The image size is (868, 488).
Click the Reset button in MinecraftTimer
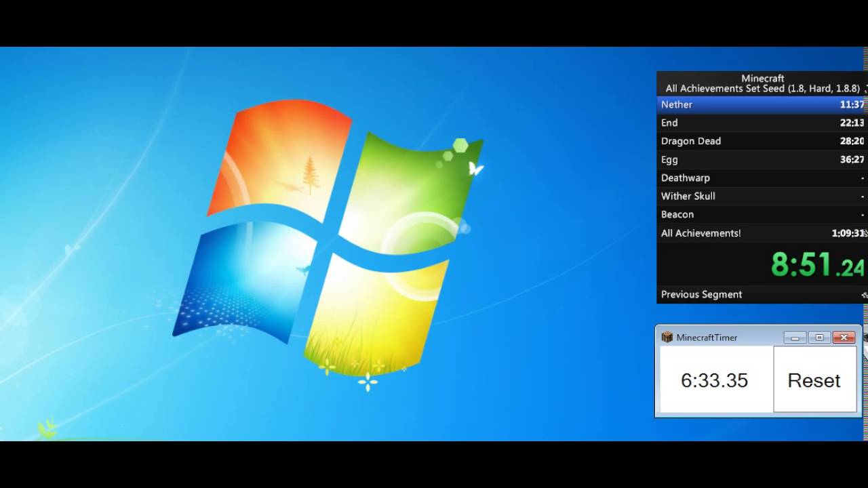coord(815,380)
